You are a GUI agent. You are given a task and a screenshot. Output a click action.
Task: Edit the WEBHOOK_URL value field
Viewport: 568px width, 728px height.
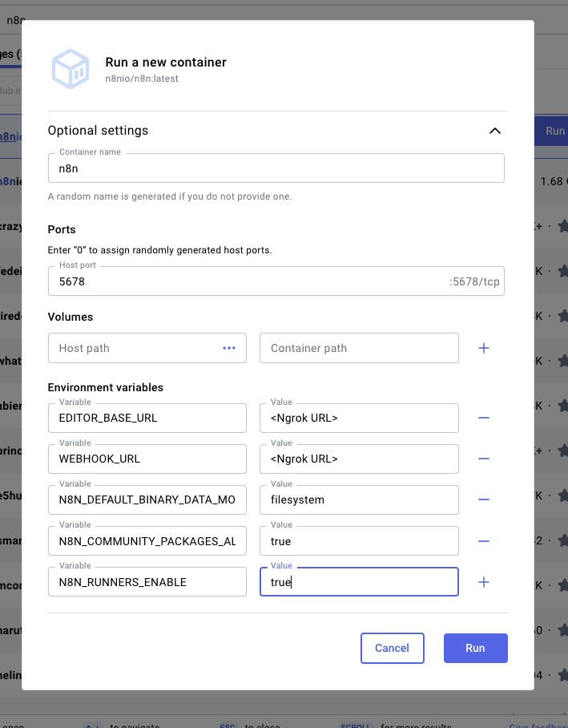[359, 459]
